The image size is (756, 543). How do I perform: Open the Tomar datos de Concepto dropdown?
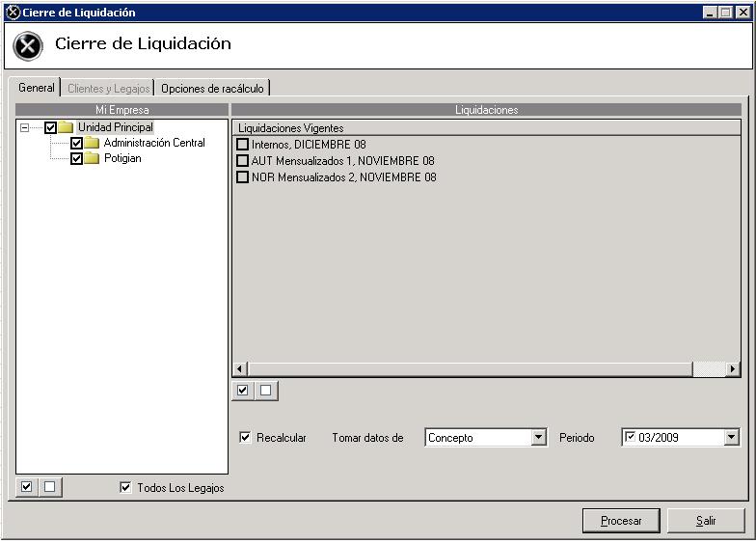tap(538, 438)
